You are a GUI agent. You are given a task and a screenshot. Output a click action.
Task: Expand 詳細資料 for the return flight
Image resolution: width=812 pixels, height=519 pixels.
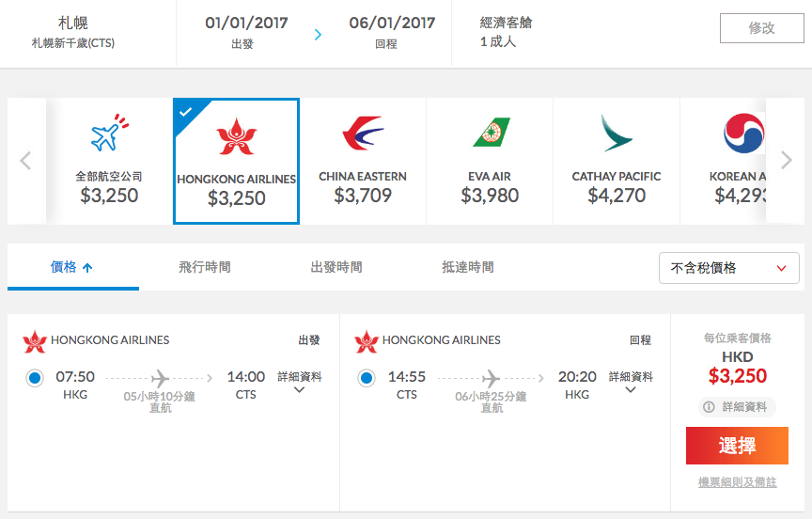(631, 383)
